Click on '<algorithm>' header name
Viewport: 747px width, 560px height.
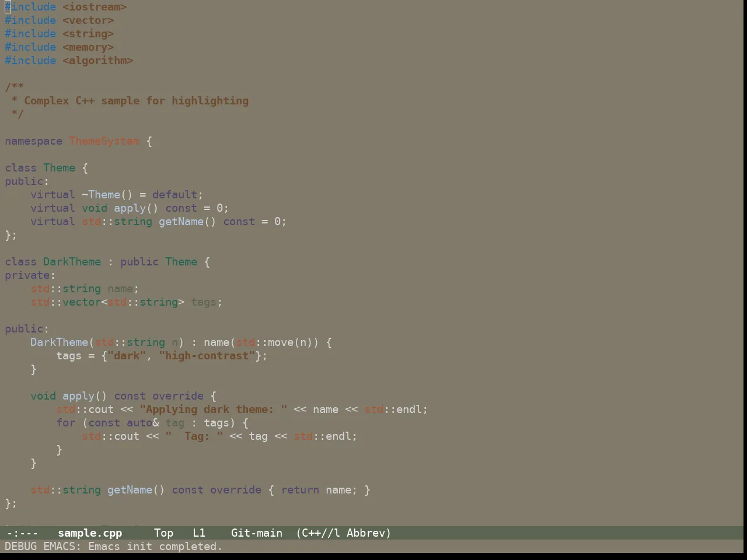click(x=98, y=61)
